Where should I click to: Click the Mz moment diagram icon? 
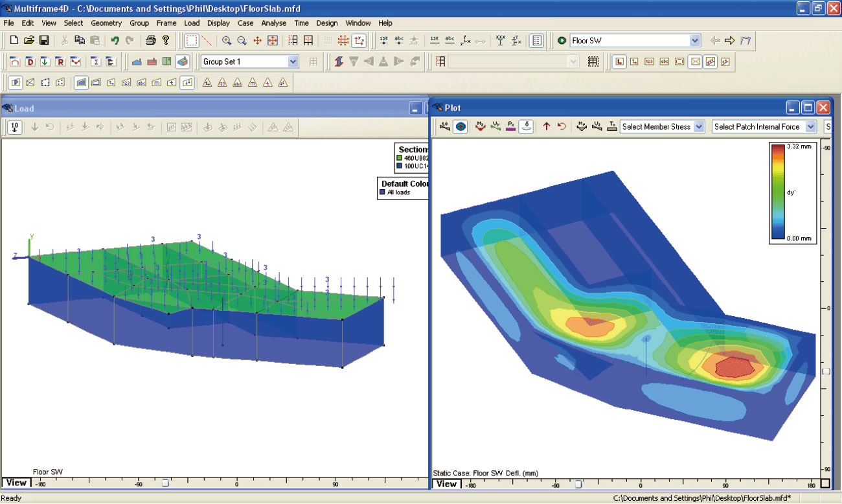[481, 127]
